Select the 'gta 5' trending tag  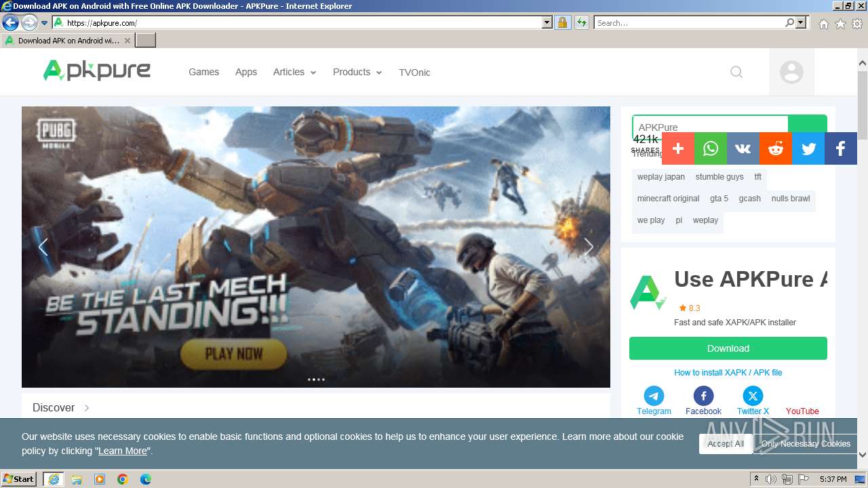click(x=719, y=199)
